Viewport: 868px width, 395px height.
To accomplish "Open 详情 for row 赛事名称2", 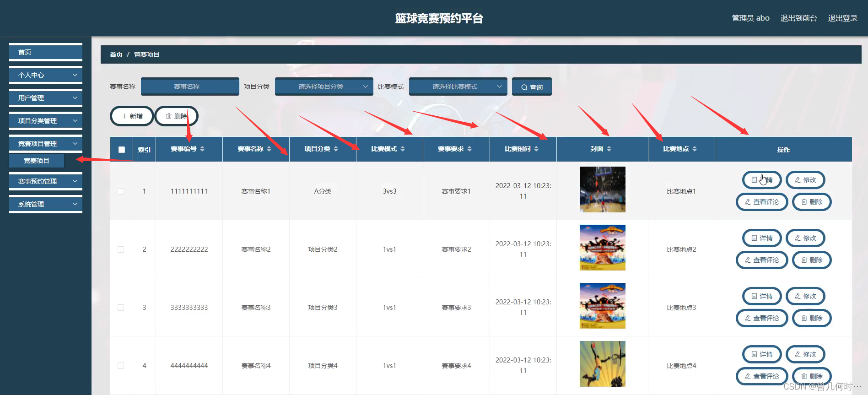I will tap(762, 238).
